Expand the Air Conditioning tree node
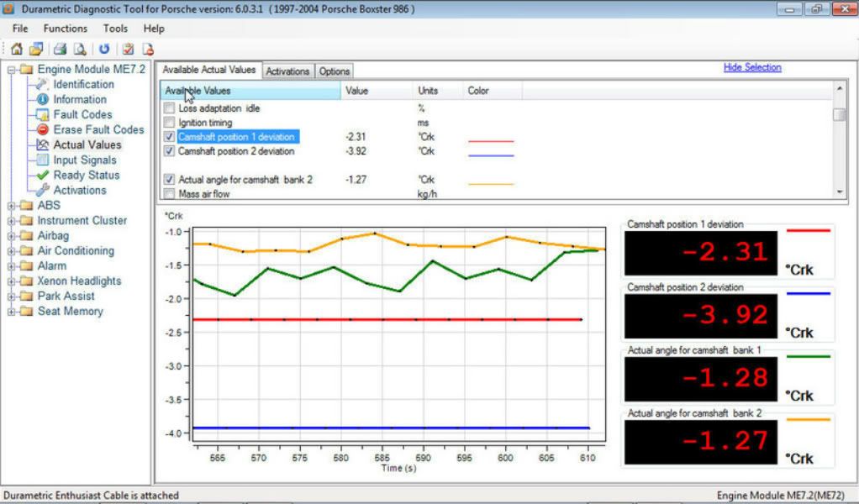Screen dimensions: 859x504 pyautogui.click(x=11, y=251)
